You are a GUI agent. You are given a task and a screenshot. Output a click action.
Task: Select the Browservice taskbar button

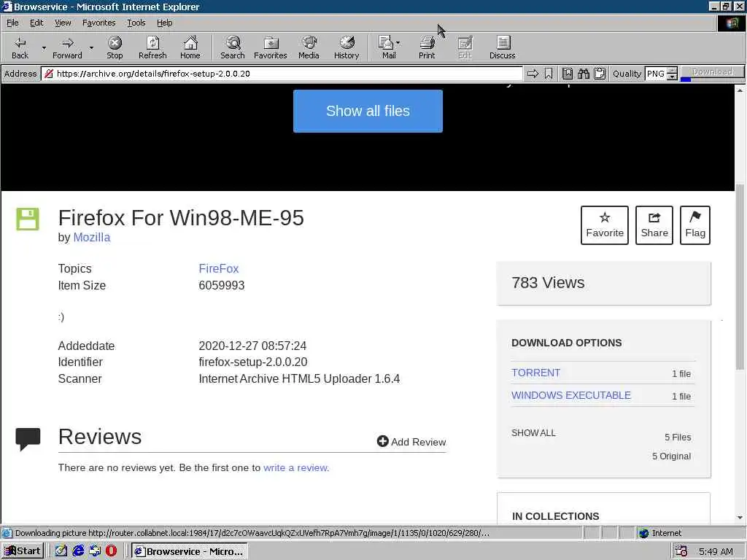(189, 551)
